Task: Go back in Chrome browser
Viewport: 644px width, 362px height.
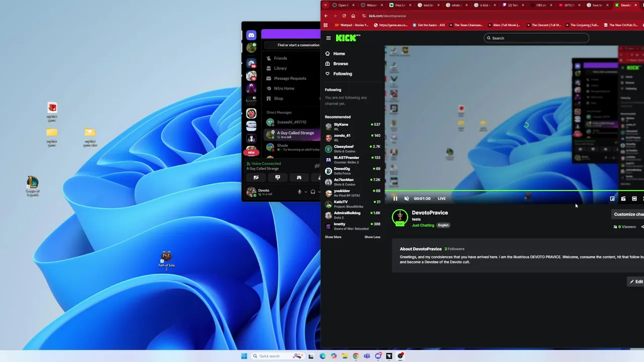Action: click(x=326, y=16)
